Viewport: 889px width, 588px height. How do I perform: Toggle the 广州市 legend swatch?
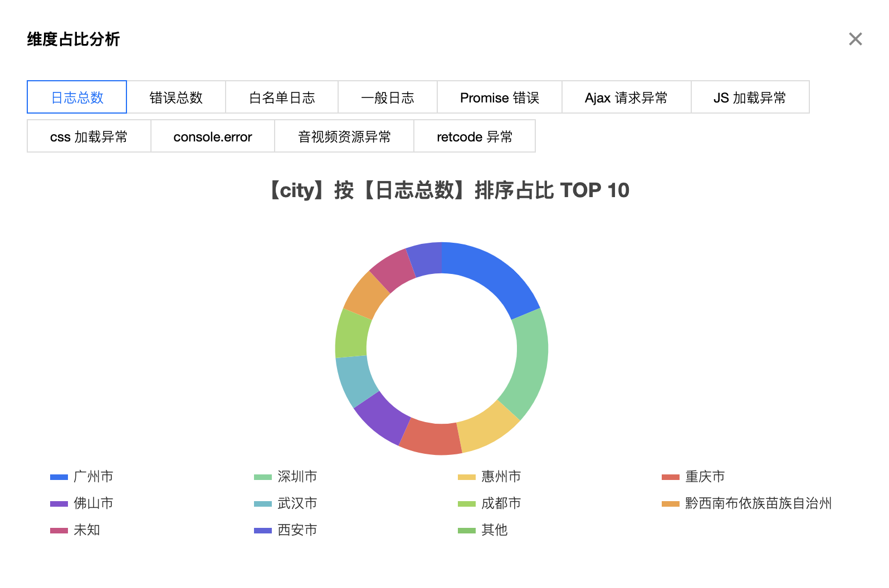click(59, 477)
